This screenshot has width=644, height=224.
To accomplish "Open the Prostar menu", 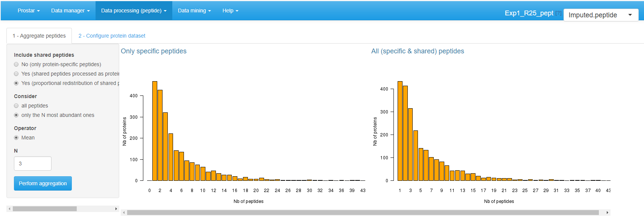I will pos(29,11).
